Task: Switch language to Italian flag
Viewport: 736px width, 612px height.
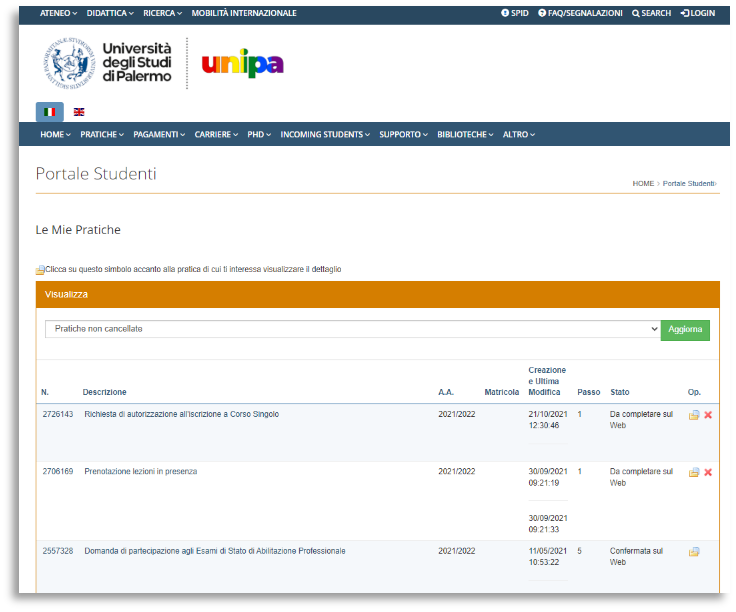Action: pyautogui.click(x=49, y=112)
